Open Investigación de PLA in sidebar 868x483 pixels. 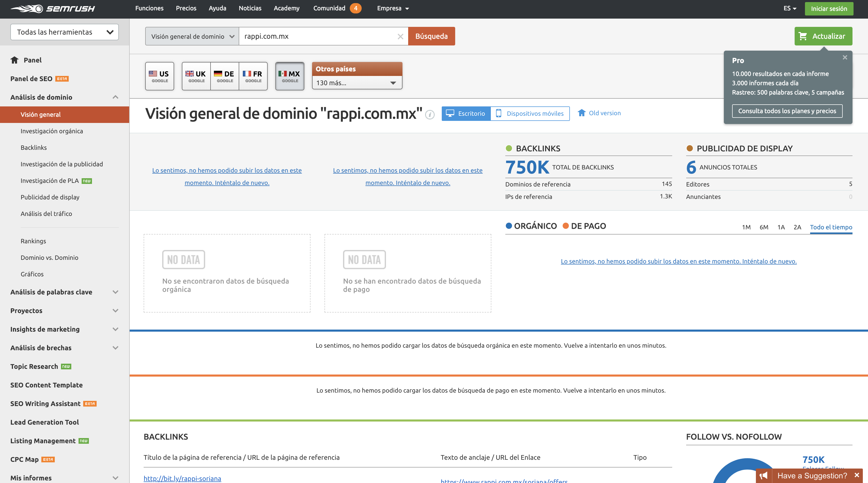coord(50,181)
